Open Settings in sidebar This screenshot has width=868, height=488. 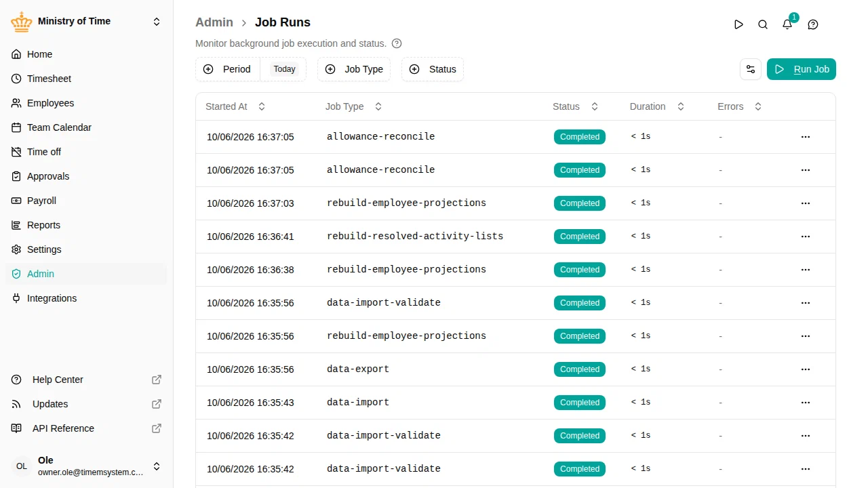pos(86,249)
